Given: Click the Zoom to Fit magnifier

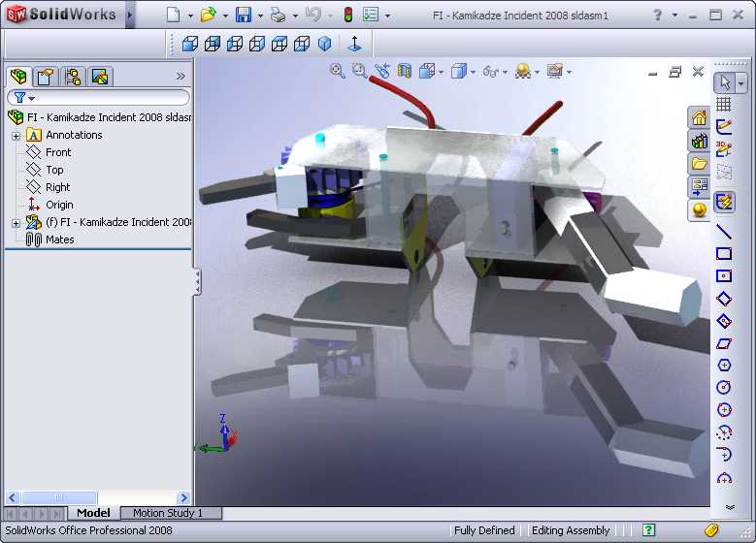Looking at the screenshot, I should (x=337, y=72).
